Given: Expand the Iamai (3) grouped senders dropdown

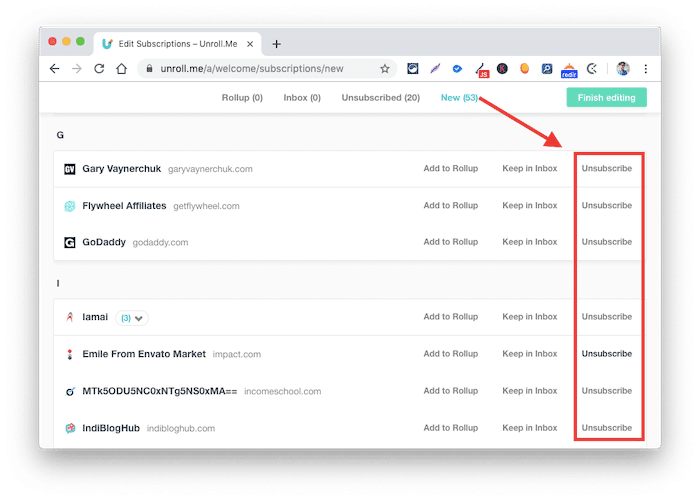Looking at the screenshot, I should [132, 318].
